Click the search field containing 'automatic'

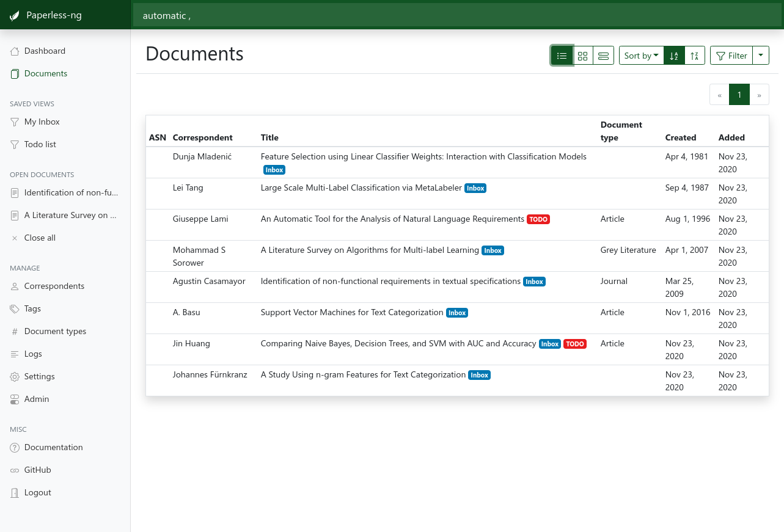[x=457, y=15]
